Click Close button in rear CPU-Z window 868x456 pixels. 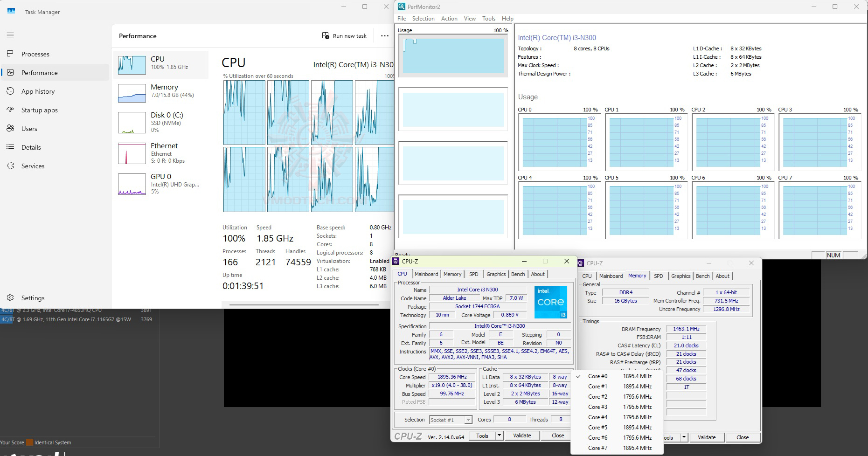[x=743, y=437]
